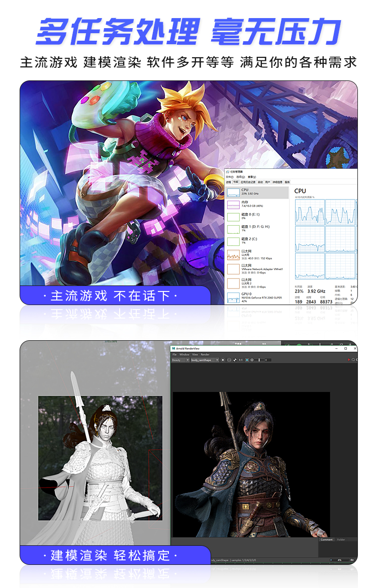377x588 pixels.
Task: Toggle the cyan crop region icon in RenderView
Action: coord(247,360)
